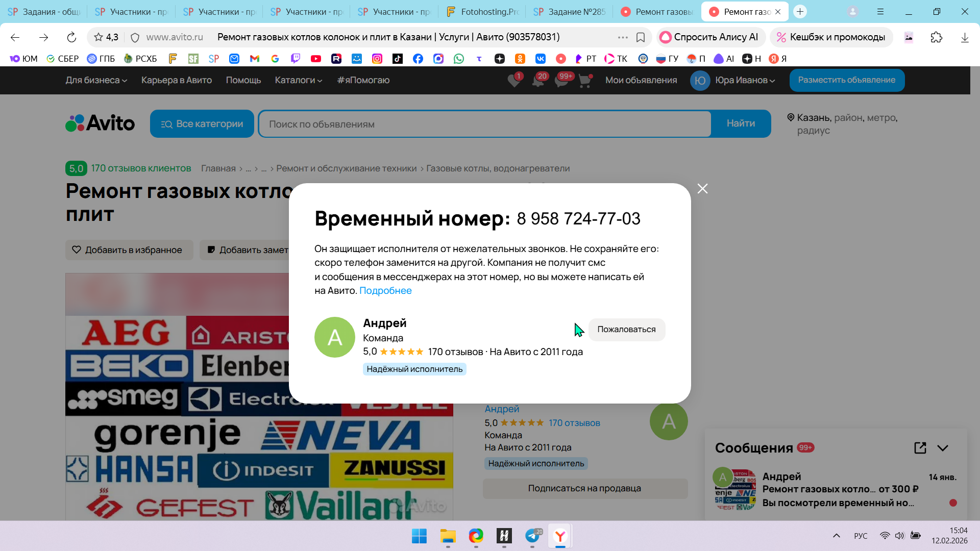The width and height of the screenshot is (980, 551).
Task: Expand Юра Иванов profile menu
Action: (745, 80)
